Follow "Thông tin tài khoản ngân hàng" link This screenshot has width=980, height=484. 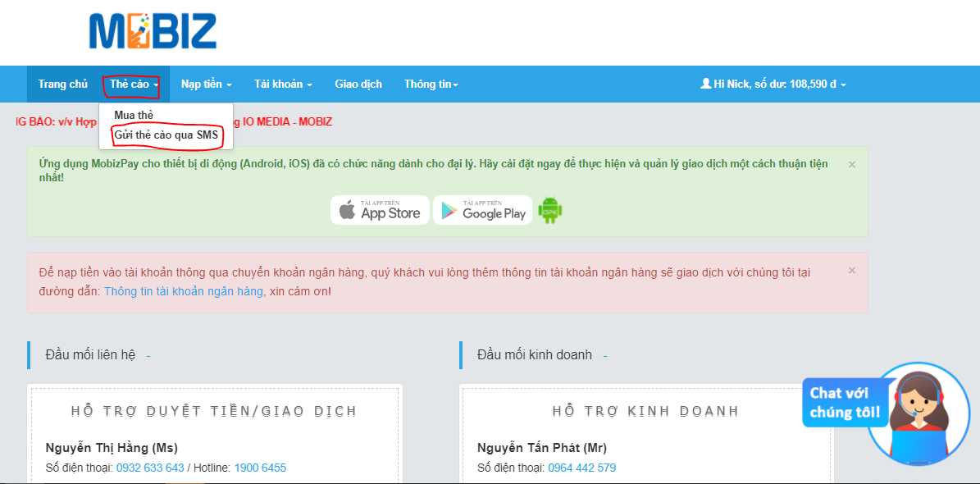point(184,291)
